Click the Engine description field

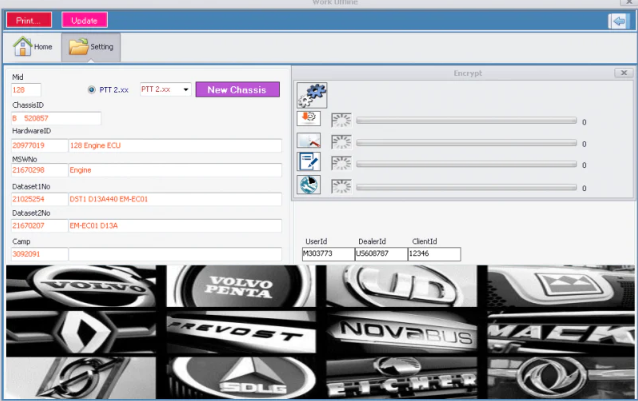(175, 170)
